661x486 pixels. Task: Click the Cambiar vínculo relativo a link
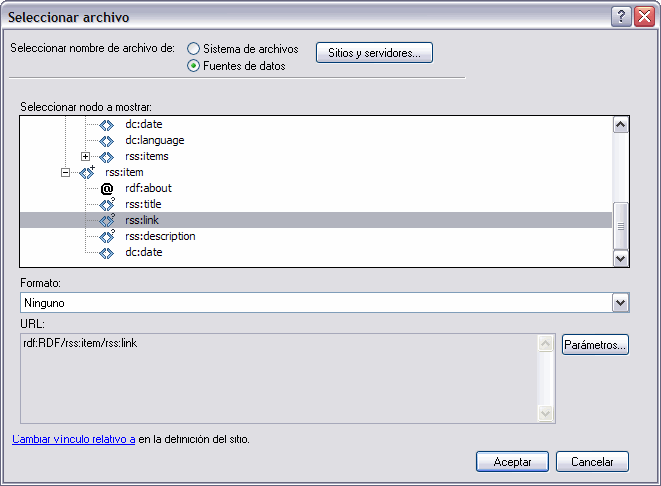coord(74,439)
